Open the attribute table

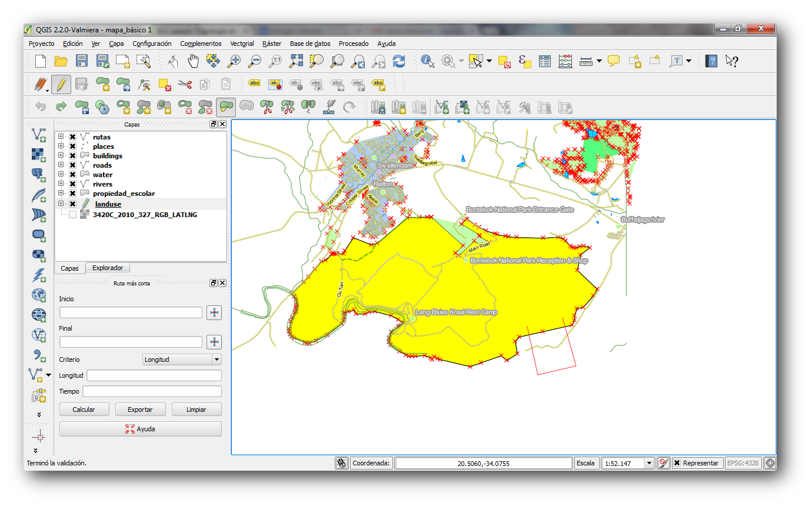(x=545, y=61)
